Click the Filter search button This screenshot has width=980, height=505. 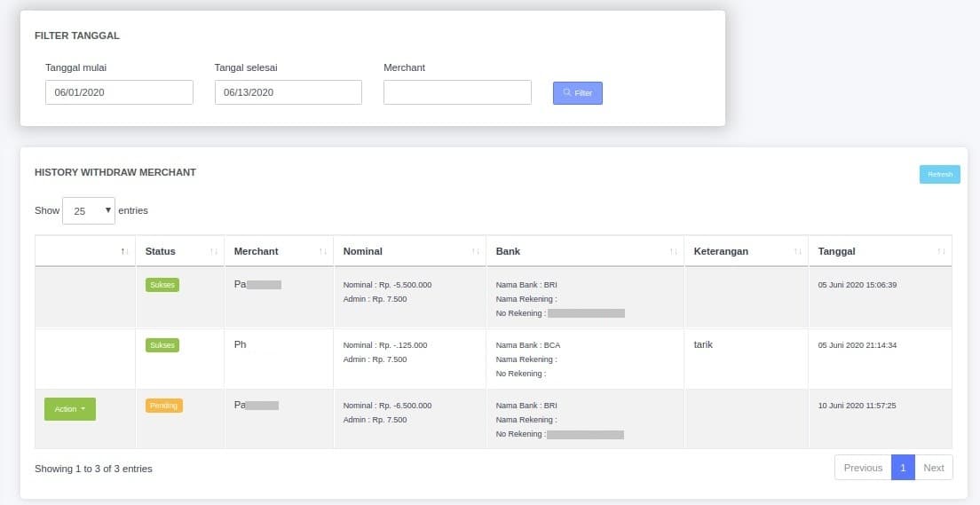pos(577,93)
